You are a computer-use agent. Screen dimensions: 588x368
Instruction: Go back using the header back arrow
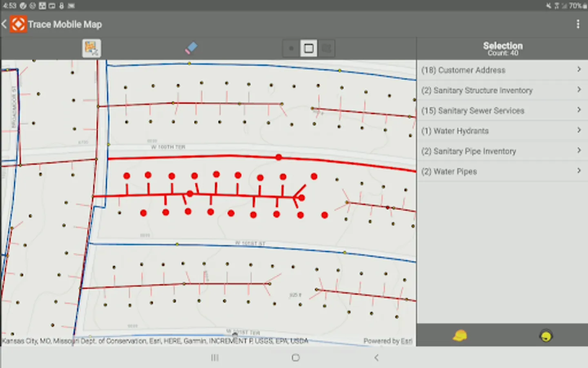coord(4,24)
